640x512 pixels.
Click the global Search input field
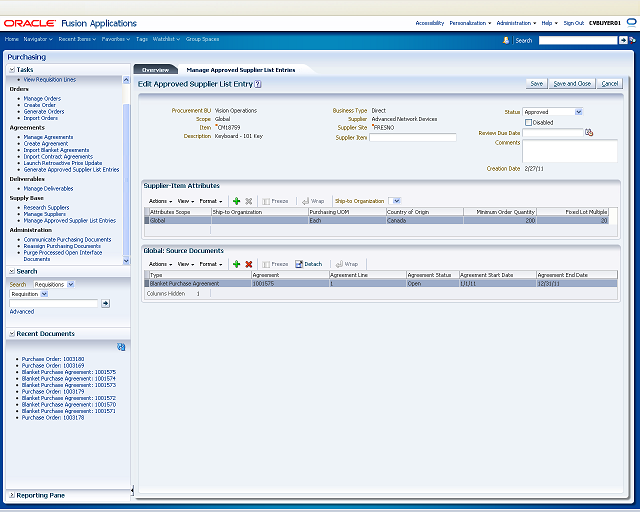[578, 40]
